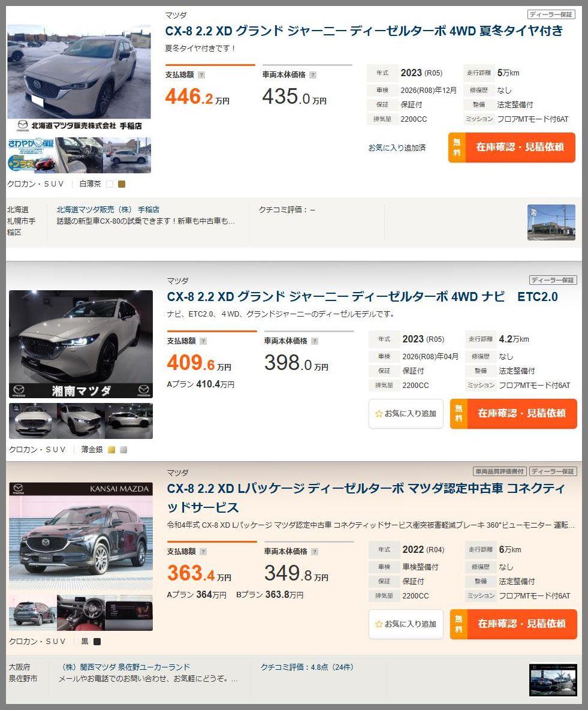Click help icon beside first 車両本体価格
This screenshot has width=588, height=710.
(x=313, y=75)
